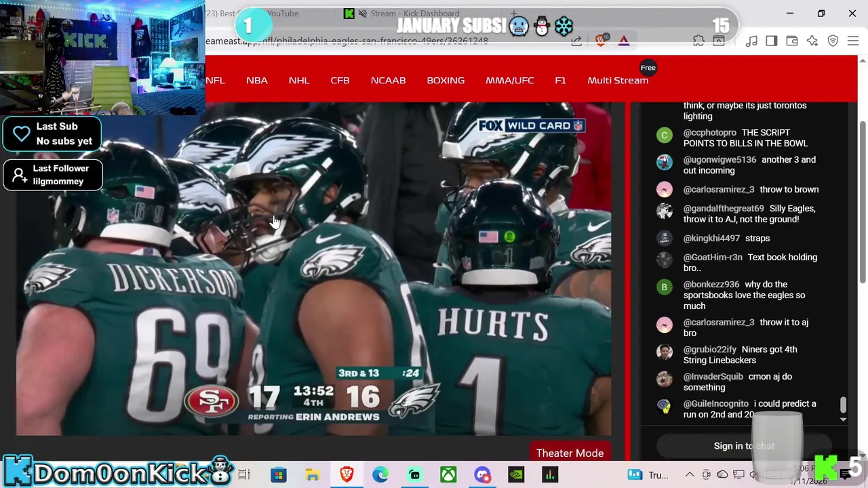Click username @GuileIncognito in chat

click(716, 403)
